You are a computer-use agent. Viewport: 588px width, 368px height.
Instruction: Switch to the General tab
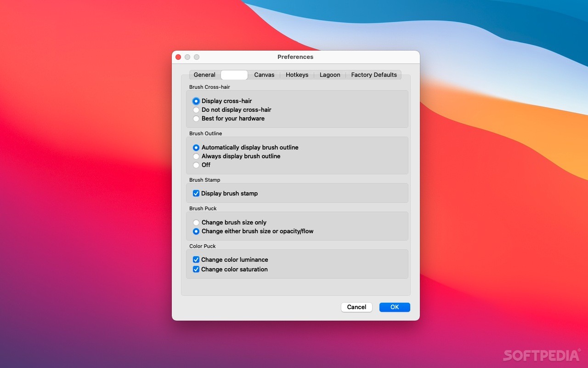coord(204,75)
